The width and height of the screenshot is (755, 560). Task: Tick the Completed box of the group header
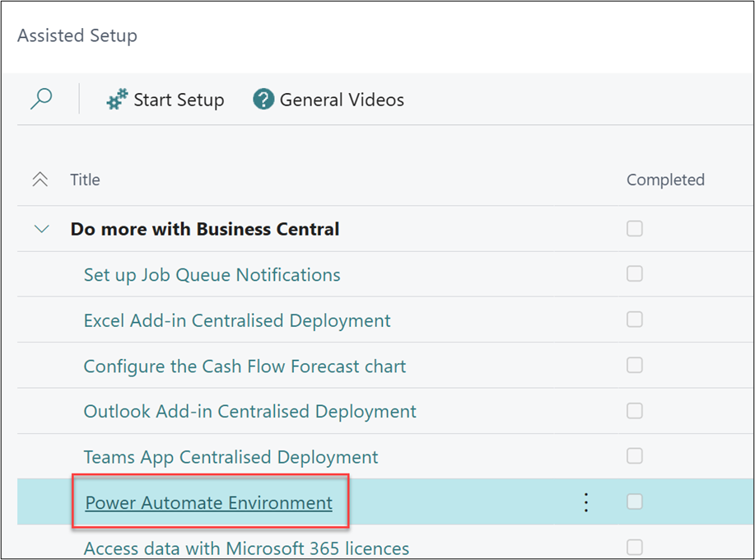tap(634, 229)
